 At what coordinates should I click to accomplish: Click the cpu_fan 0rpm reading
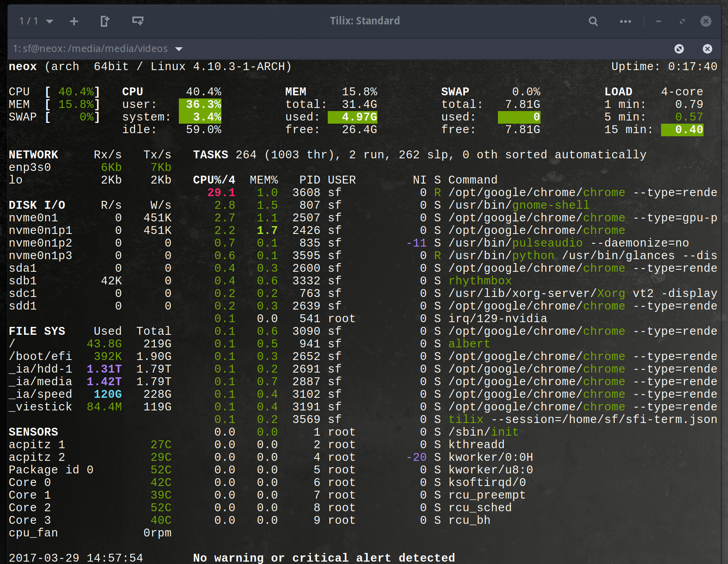pyautogui.click(x=158, y=533)
